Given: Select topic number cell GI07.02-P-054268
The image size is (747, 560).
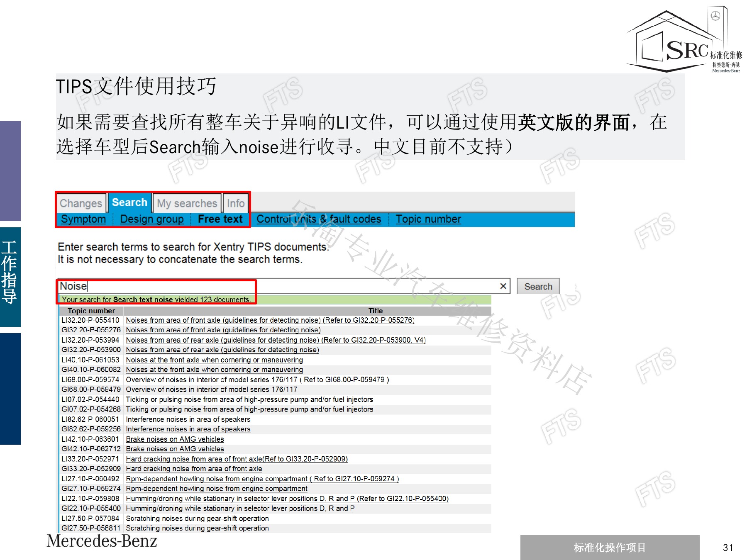Looking at the screenshot, I should click(x=91, y=409).
